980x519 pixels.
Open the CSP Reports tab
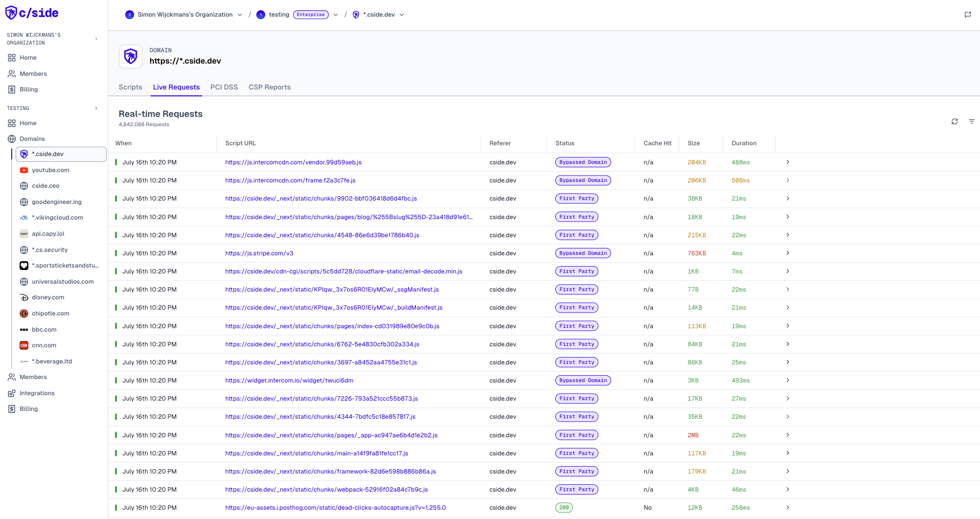[x=269, y=87]
